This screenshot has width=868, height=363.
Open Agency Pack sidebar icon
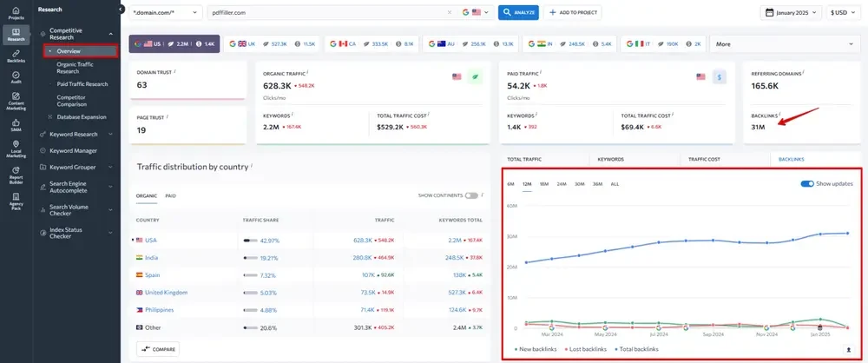pyautogui.click(x=16, y=201)
